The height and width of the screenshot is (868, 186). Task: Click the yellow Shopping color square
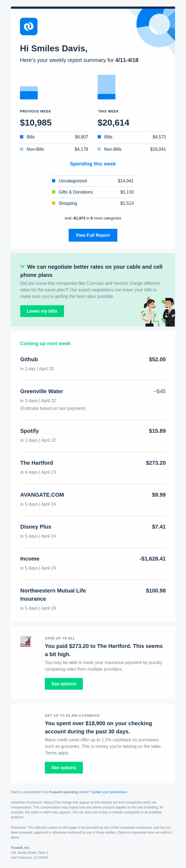[54, 203]
